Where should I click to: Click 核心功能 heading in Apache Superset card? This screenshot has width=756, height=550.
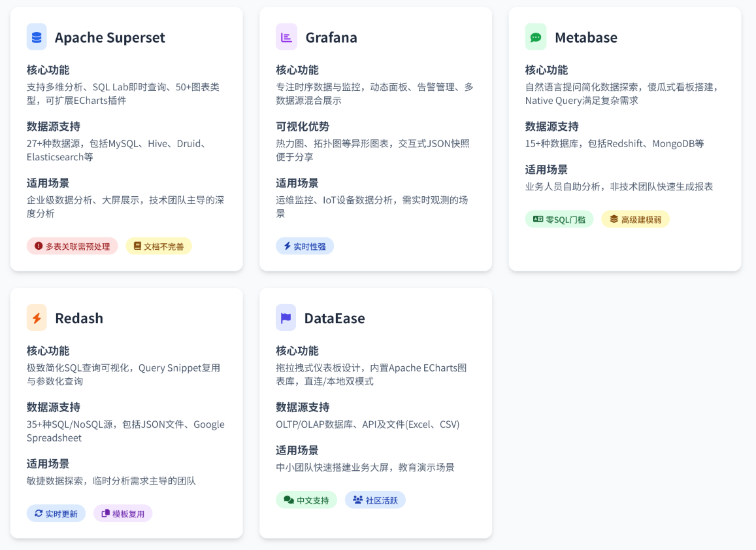48,70
